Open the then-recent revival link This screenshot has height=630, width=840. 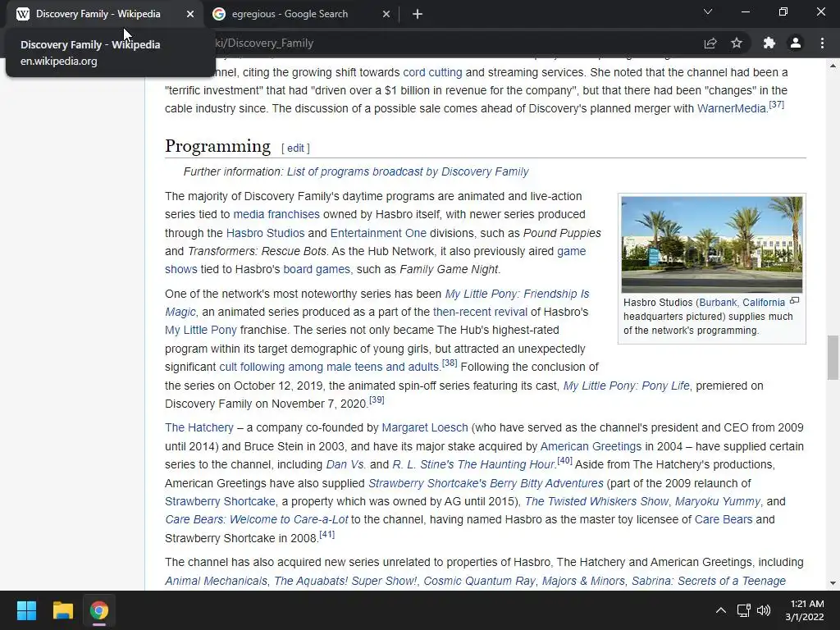pos(479,312)
